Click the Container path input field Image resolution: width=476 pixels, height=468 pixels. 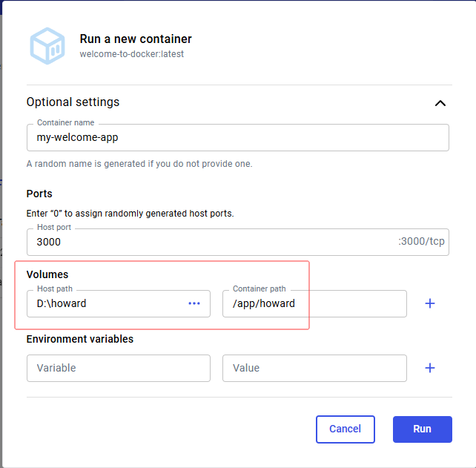[314, 303]
